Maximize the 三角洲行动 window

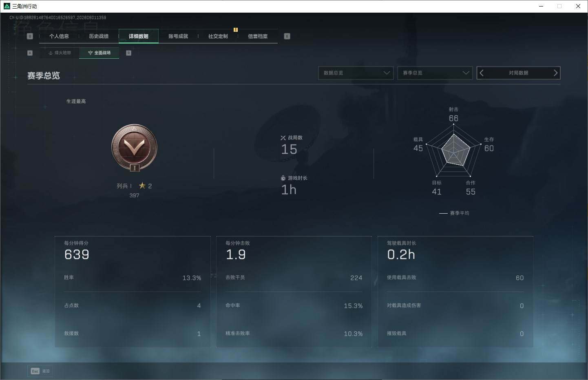[x=559, y=6]
